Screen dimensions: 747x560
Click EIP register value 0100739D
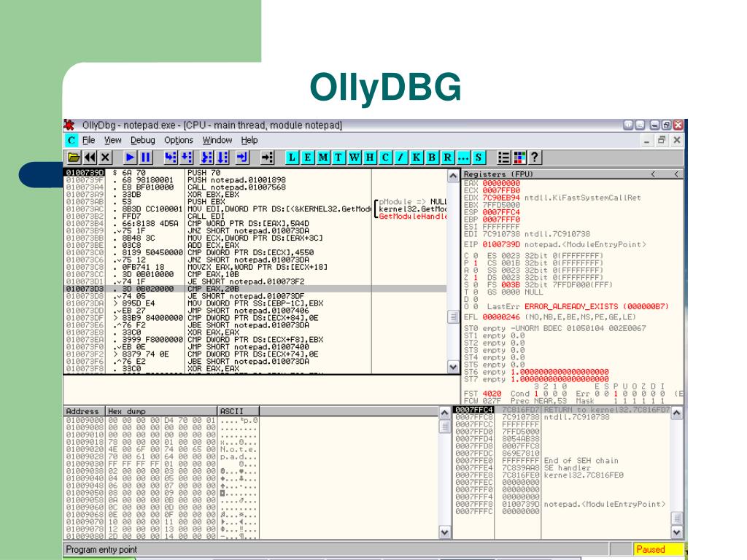pos(501,244)
